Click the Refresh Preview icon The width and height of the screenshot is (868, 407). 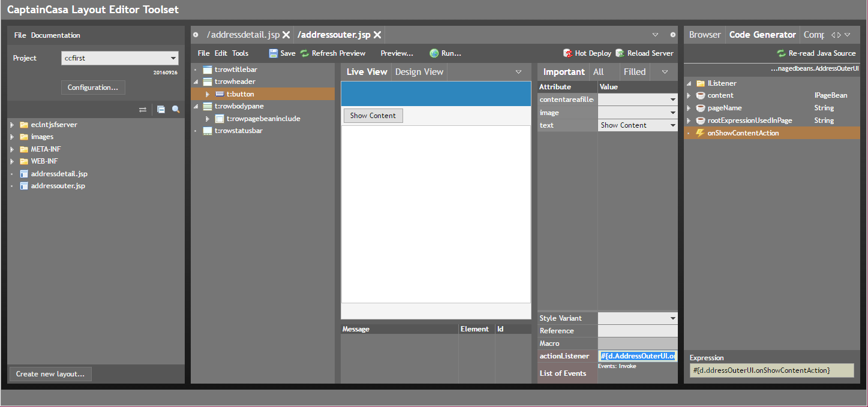(x=305, y=53)
